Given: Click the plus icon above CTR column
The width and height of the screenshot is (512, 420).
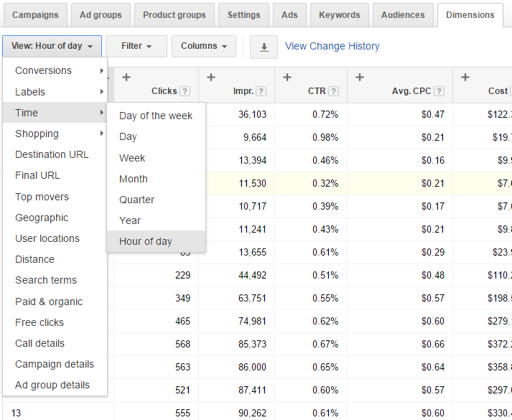Looking at the screenshot, I should pyautogui.click(x=287, y=78).
